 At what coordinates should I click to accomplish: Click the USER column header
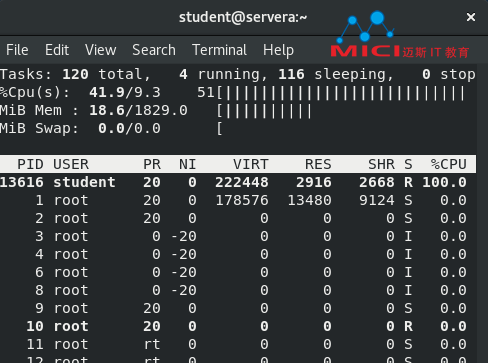point(71,164)
